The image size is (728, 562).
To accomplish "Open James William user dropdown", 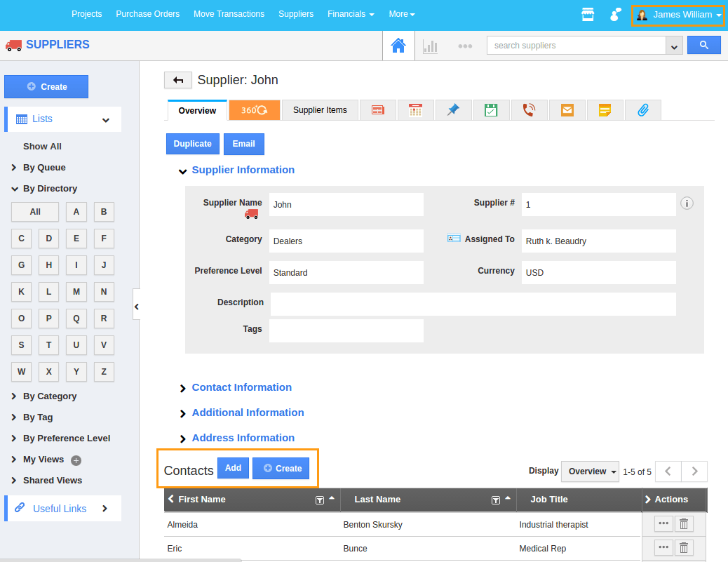I will [x=678, y=15].
